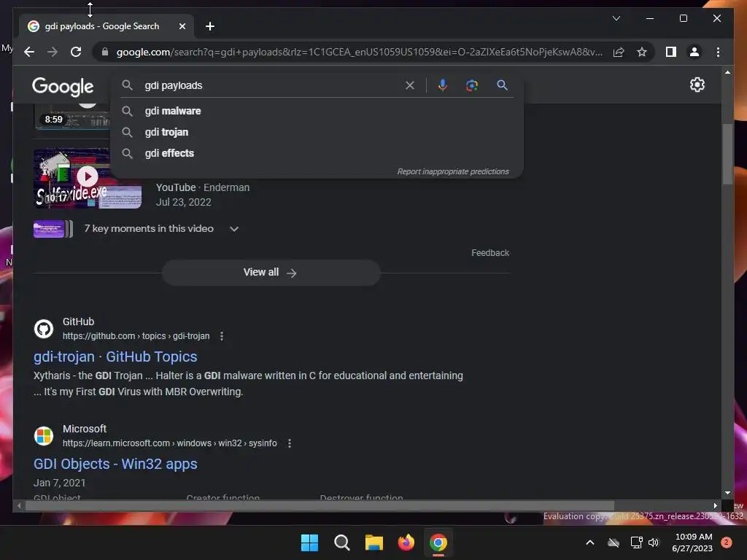Open gdi-trojan GitHub Topics result
Image resolution: width=747 pixels, height=560 pixels.
click(x=115, y=357)
